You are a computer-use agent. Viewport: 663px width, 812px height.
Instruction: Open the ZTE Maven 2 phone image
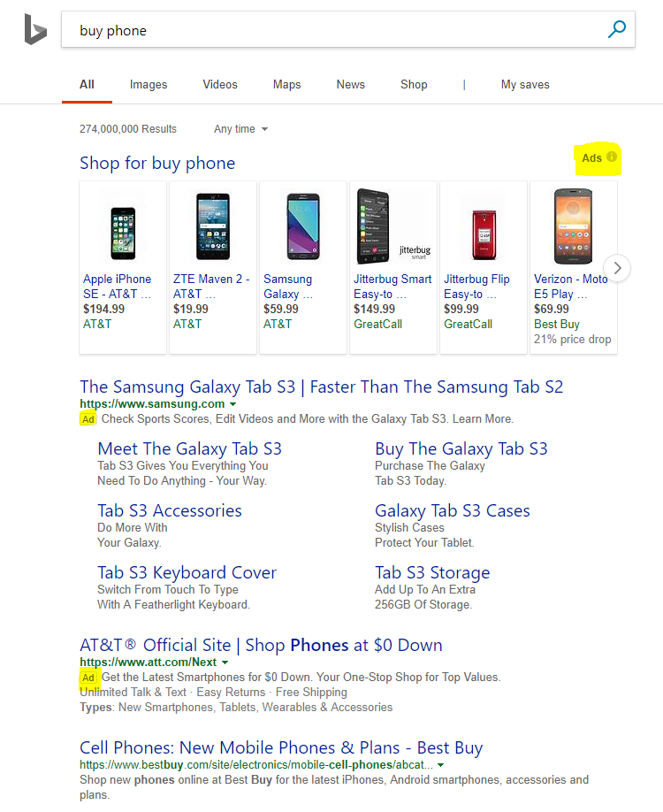point(213,226)
